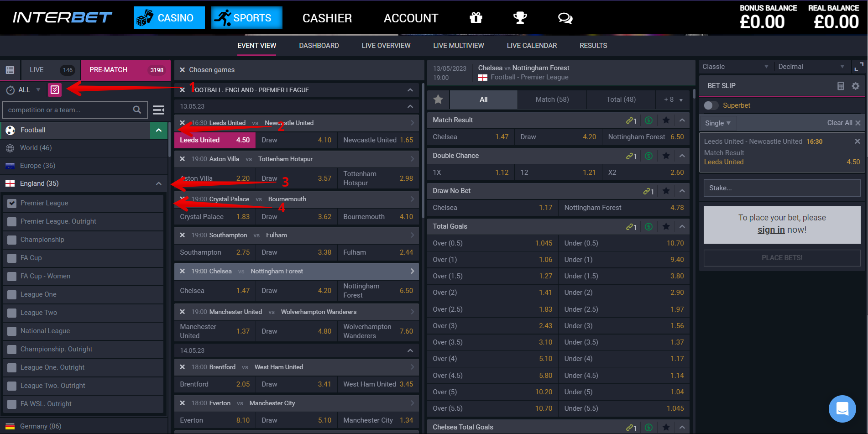Click the pink checklist icon next to ALL
868x434 pixels.
pyautogui.click(x=55, y=90)
